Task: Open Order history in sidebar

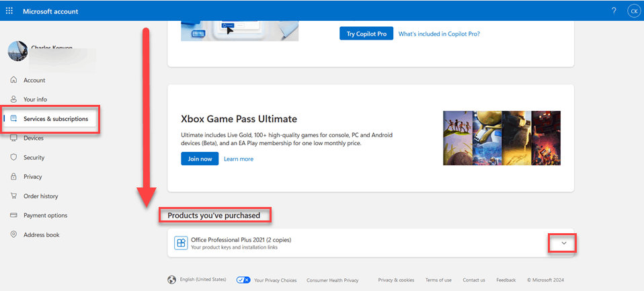Action: point(40,196)
